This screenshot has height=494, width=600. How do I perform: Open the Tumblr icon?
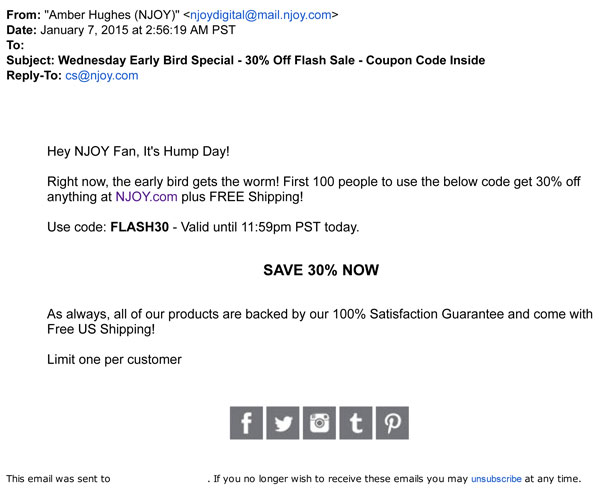pos(355,422)
